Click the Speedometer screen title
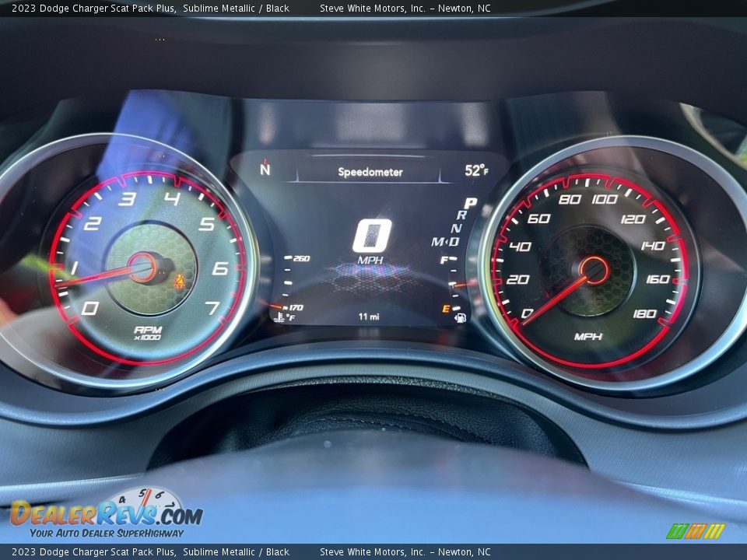 (370, 172)
